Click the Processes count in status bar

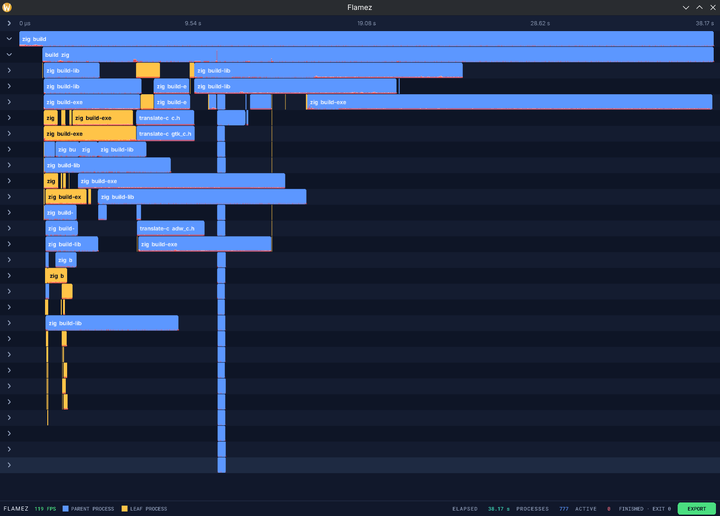point(563,509)
